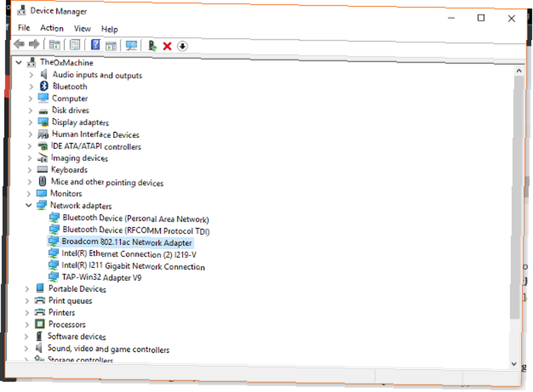The height and width of the screenshot is (392, 533).
Task: Expand the Bluetooth category
Action: pos(31,87)
